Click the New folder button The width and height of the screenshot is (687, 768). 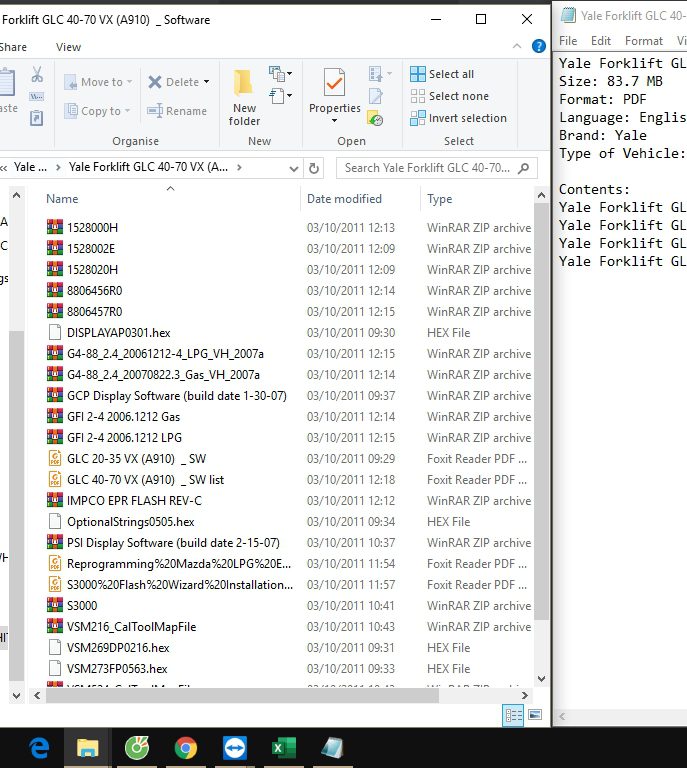[x=244, y=97]
